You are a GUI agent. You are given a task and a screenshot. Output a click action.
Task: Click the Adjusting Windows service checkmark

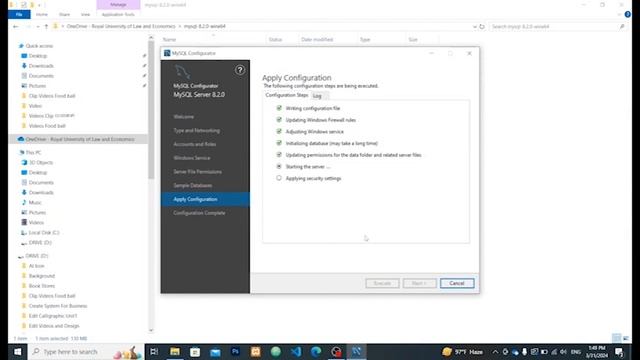[x=279, y=131]
